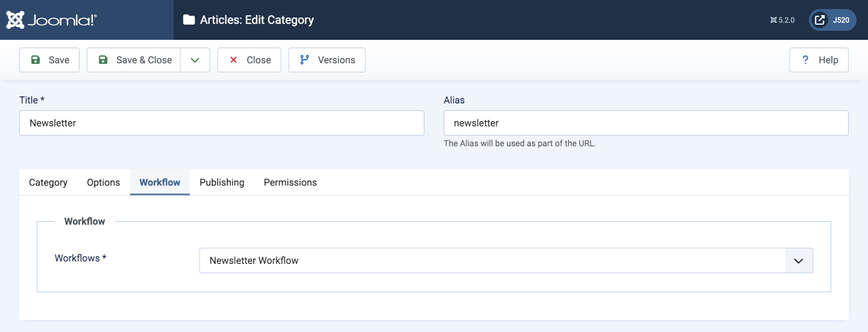Click the Alias label above the alias field
The height and width of the screenshot is (332, 868).
[x=454, y=100]
